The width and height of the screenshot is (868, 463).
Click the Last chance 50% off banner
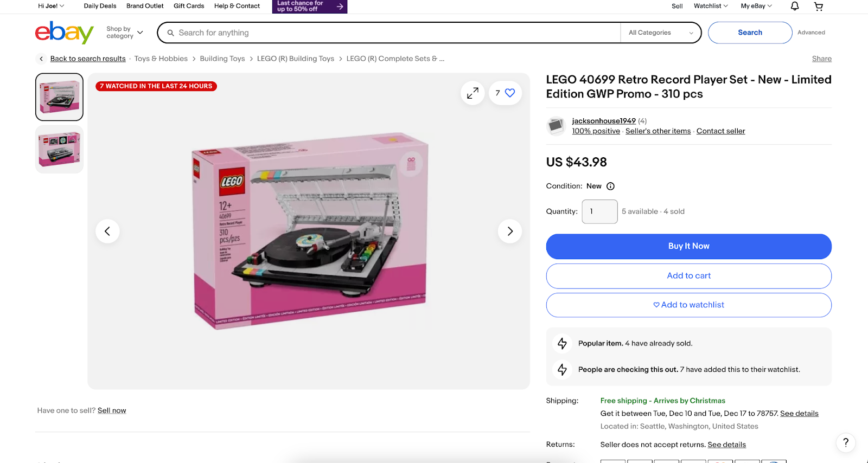[x=309, y=7]
